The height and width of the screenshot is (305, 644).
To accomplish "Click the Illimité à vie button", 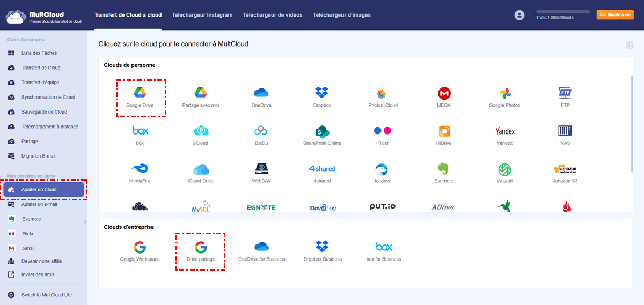I will point(615,15).
